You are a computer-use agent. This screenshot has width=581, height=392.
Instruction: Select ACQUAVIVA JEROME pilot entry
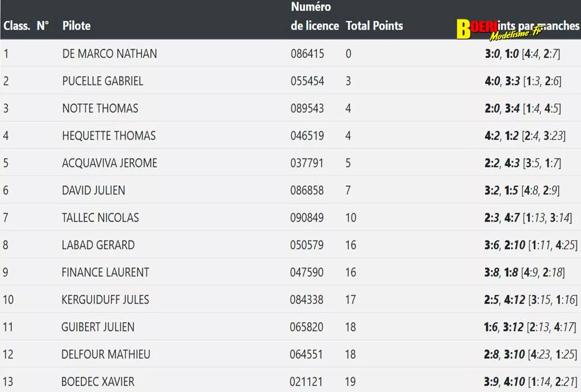click(x=109, y=163)
